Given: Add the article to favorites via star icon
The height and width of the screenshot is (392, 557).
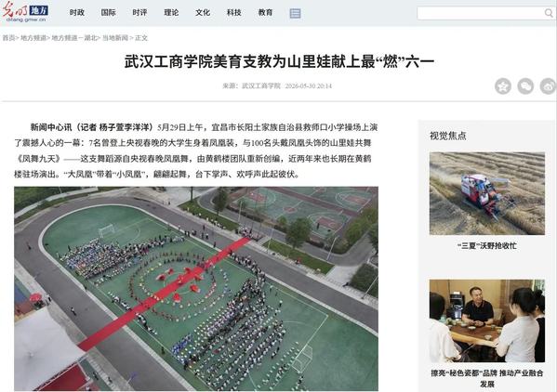Looking at the screenshot, I should 503,85.
